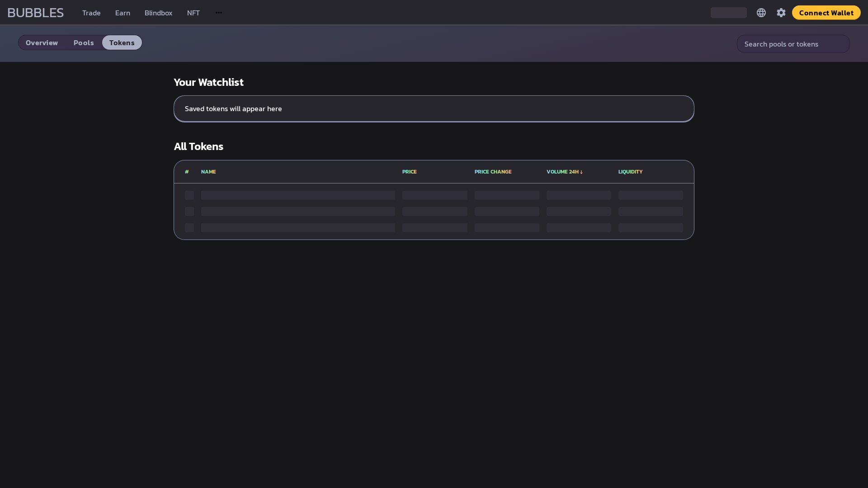
Task: Click the Your Watchlist heading
Action: [x=208, y=82]
